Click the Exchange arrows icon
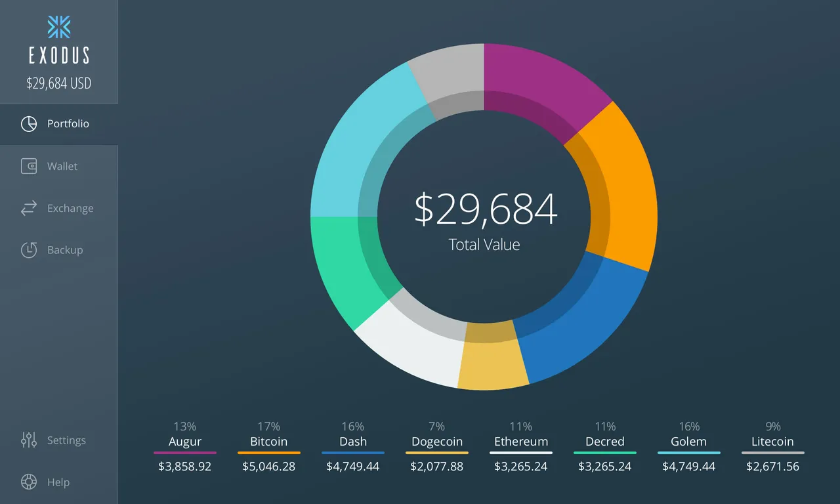 (x=29, y=208)
